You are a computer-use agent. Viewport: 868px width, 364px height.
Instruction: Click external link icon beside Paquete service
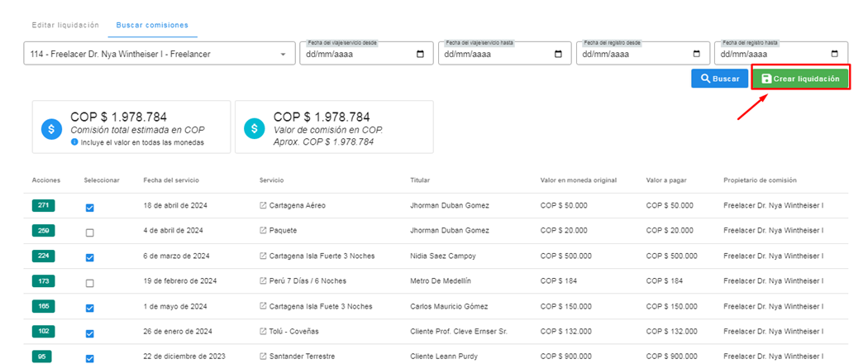[264, 231]
